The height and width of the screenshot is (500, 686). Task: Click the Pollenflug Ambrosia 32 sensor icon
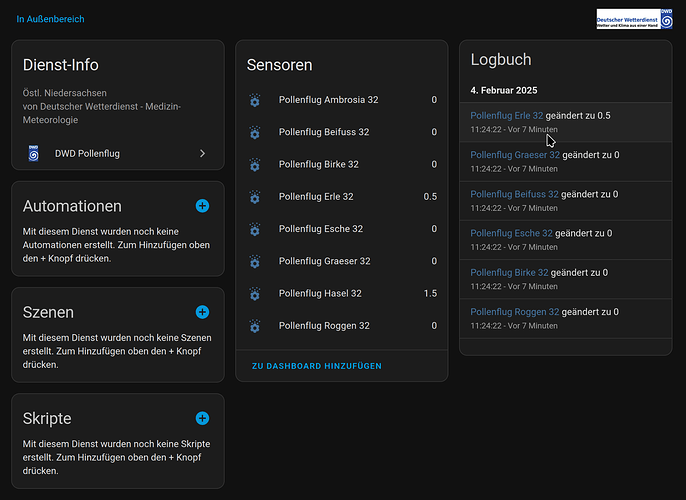click(x=255, y=100)
